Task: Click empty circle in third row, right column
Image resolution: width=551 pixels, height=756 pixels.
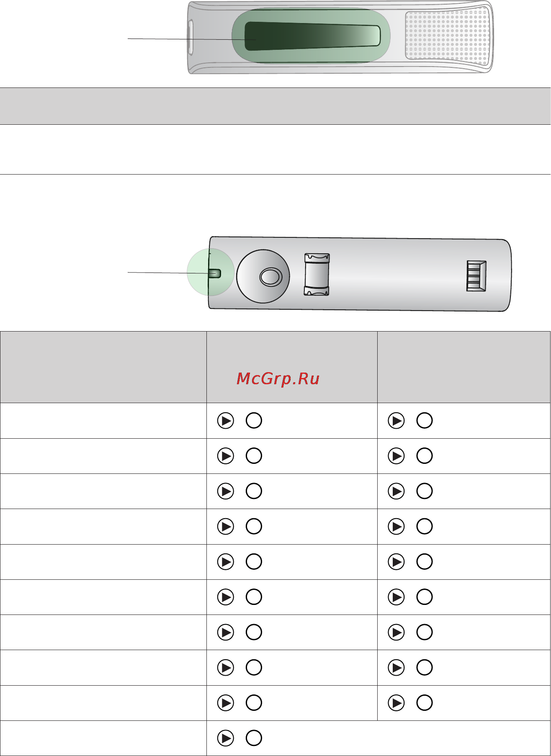Action: tap(425, 491)
